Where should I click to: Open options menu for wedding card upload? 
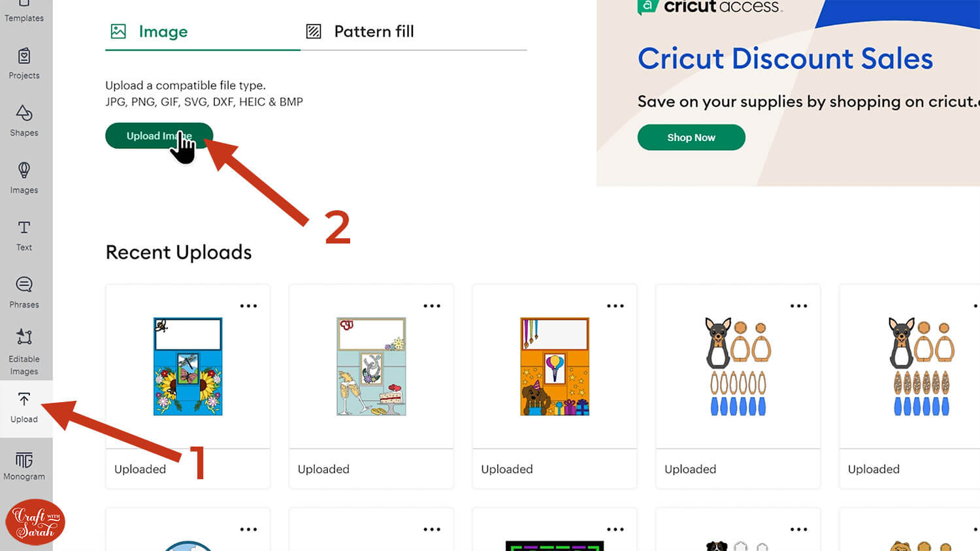pyautogui.click(x=432, y=306)
